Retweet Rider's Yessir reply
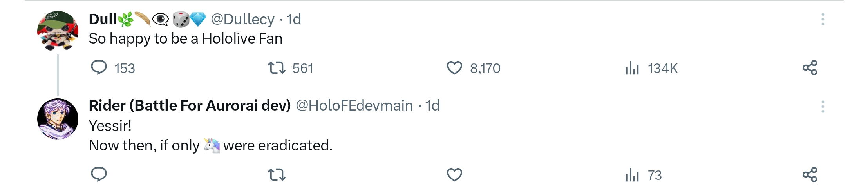The width and height of the screenshot is (868, 194). [x=277, y=174]
